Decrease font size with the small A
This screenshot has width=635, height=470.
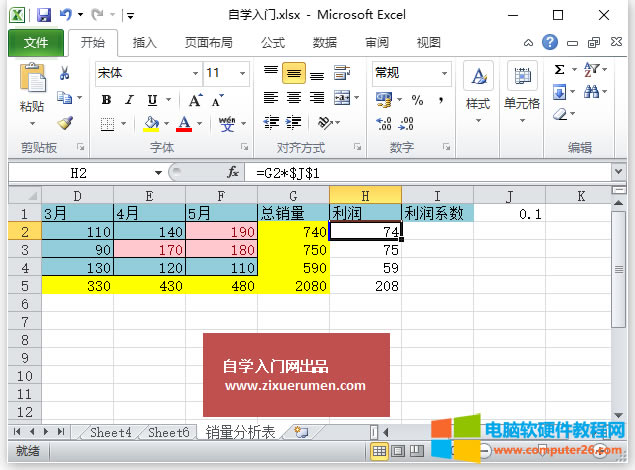coord(217,100)
